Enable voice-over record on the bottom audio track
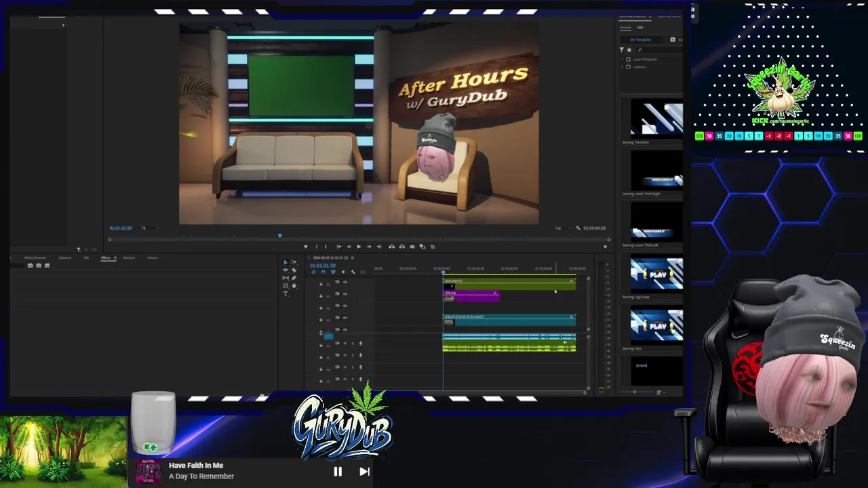 pyautogui.click(x=361, y=379)
